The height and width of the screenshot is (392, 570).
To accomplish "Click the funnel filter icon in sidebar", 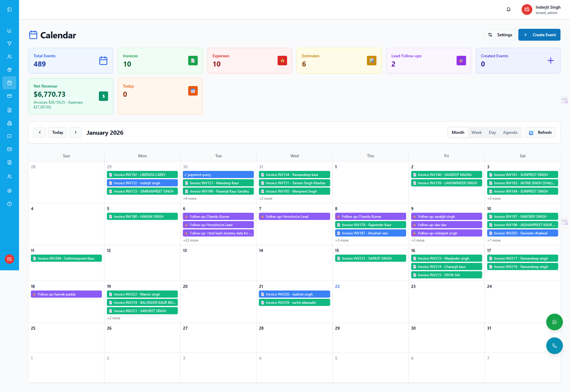I will pyautogui.click(x=10, y=44).
